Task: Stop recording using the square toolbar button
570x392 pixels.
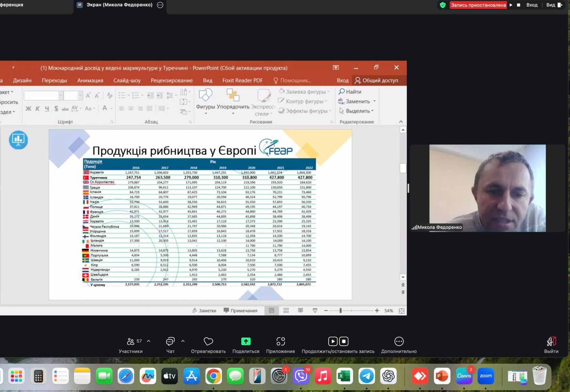Action: (344, 341)
